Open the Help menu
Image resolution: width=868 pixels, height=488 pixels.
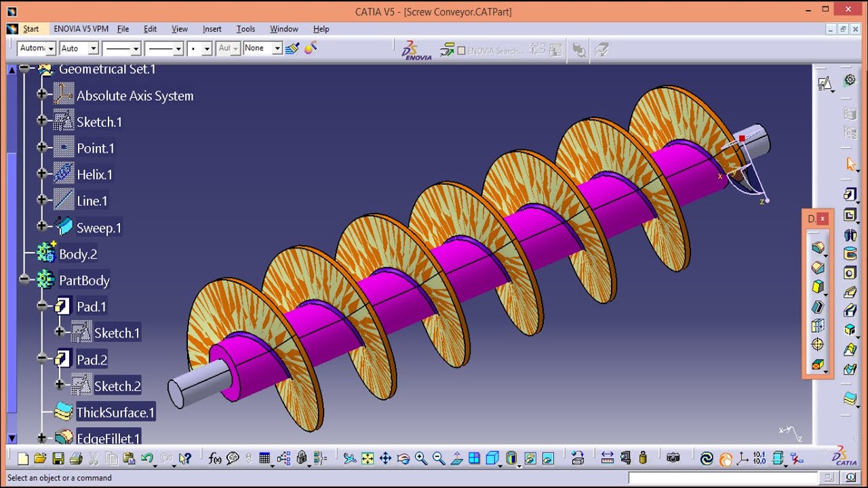point(321,29)
